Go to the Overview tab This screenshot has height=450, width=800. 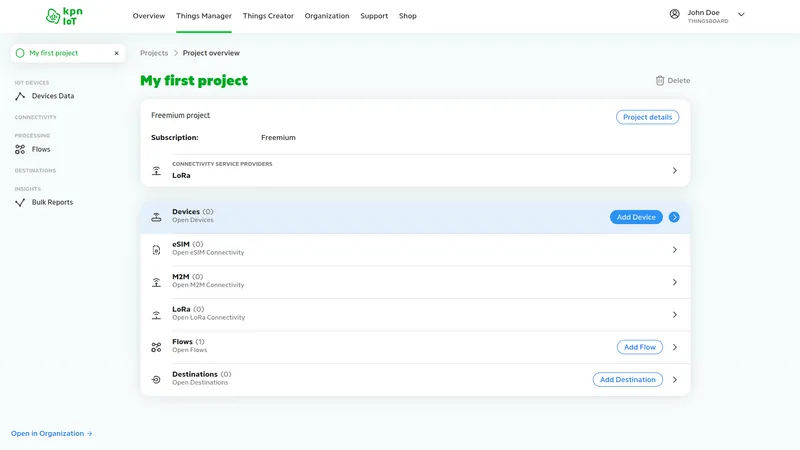[148, 16]
